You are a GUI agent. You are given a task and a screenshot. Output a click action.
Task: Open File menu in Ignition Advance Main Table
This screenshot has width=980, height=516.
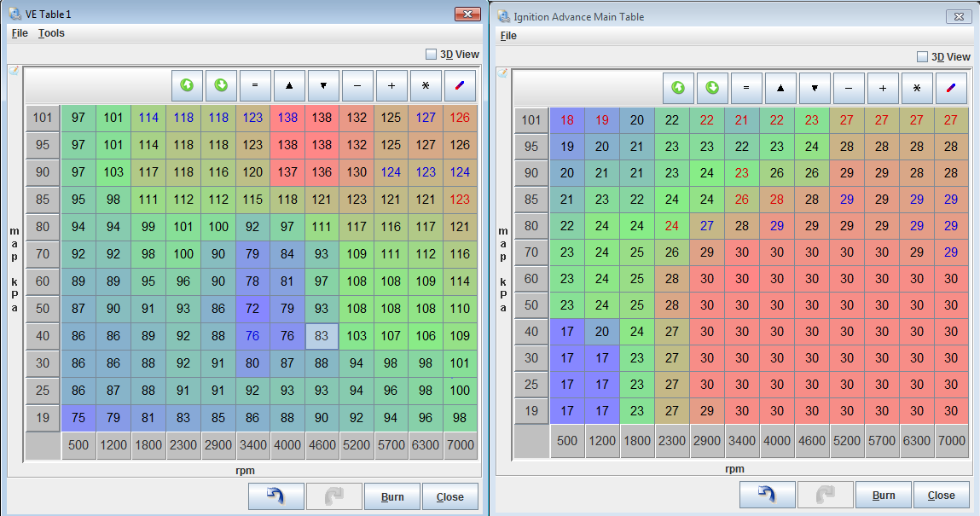(x=508, y=36)
